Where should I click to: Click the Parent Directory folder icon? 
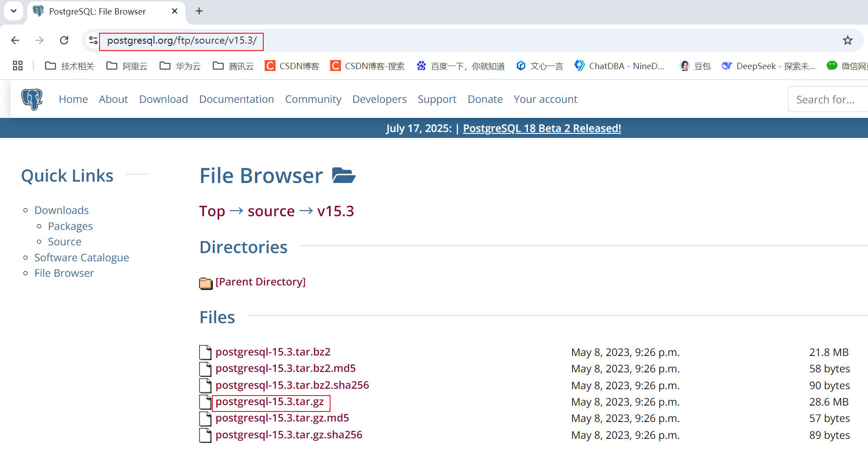pyautogui.click(x=206, y=283)
